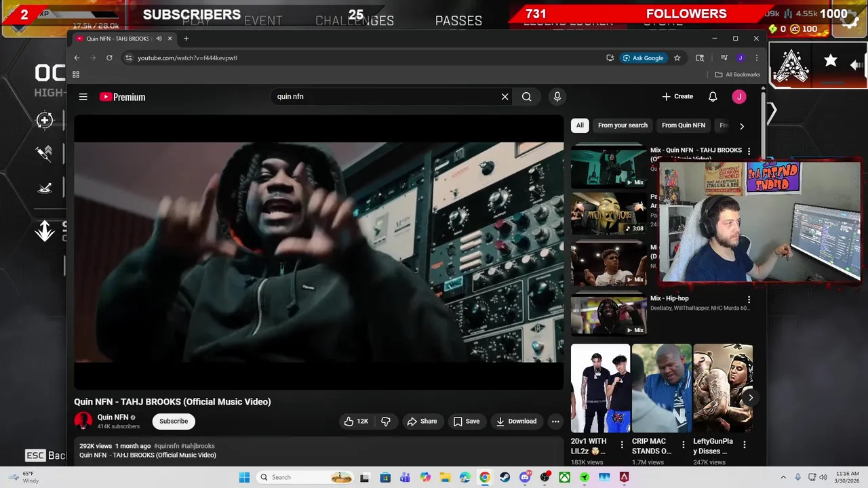
Task: Open All Bookmarks folder
Action: (x=738, y=75)
